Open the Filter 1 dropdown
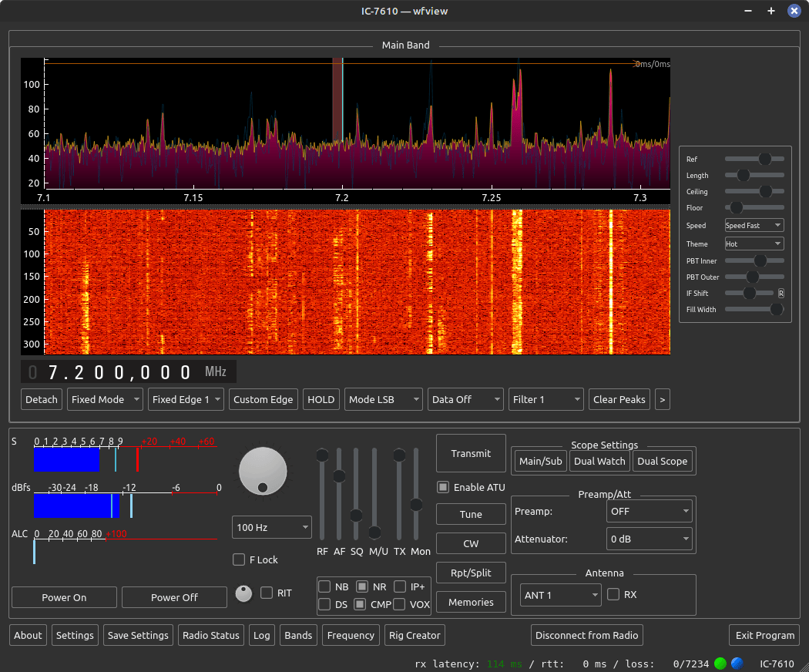This screenshot has width=809, height=672. pos(545,399)
